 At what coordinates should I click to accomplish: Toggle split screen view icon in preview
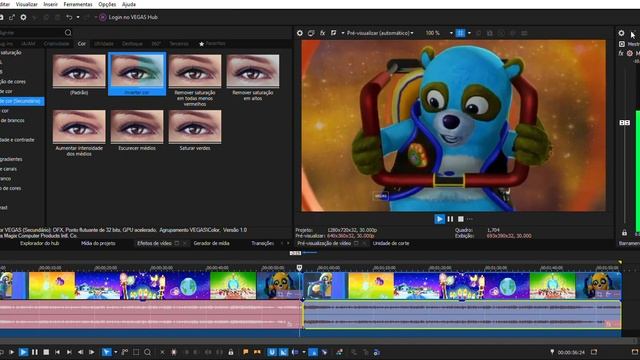pyautogui.click(x=333, y=33)
